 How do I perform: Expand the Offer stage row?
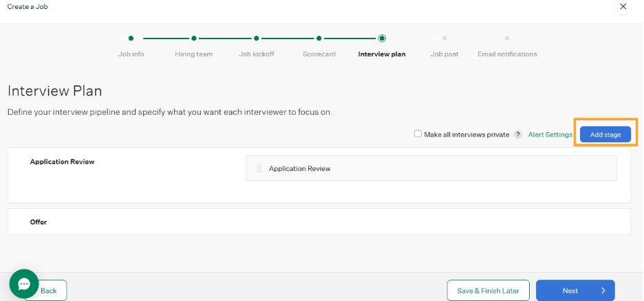39,222
